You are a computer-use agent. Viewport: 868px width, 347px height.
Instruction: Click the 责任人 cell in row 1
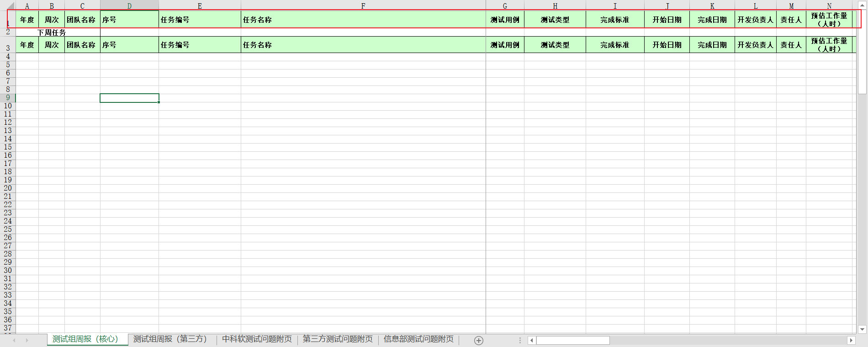[791, 20]
